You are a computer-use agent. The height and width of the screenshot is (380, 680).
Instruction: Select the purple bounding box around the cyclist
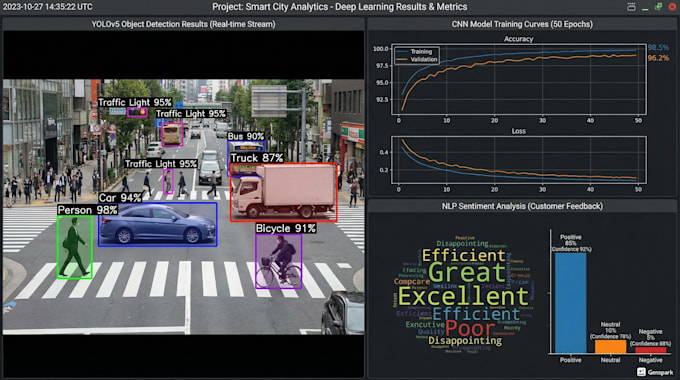click(278, 261)
